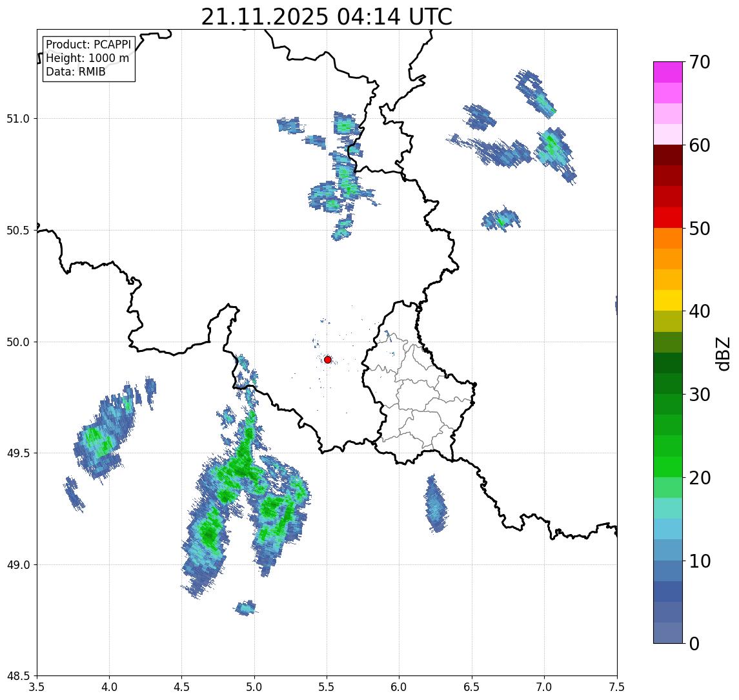Click the colorbar tick label 30

[700, 395]
